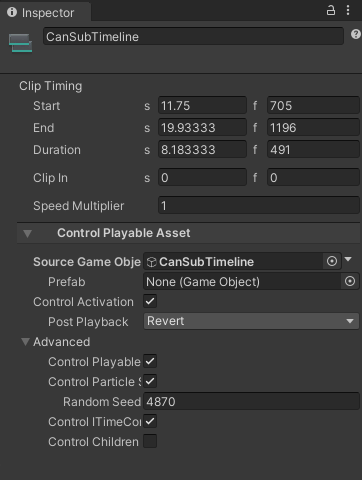Collapse the Advanced section
The image size is (362, 480).
pyautogui.click(x=25, y=342)
